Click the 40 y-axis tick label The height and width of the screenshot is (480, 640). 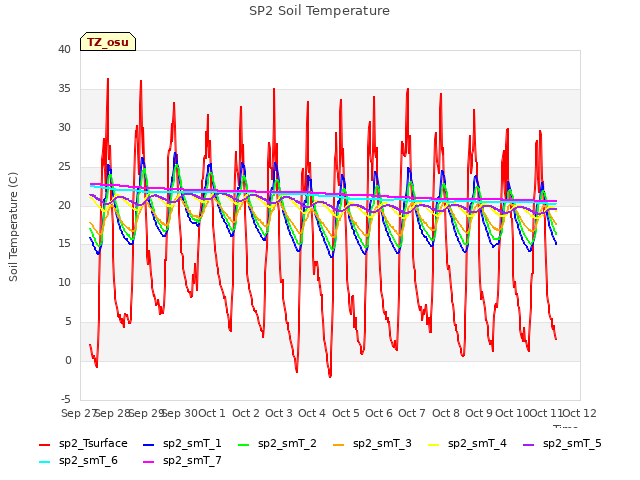(x=64, y=49)
